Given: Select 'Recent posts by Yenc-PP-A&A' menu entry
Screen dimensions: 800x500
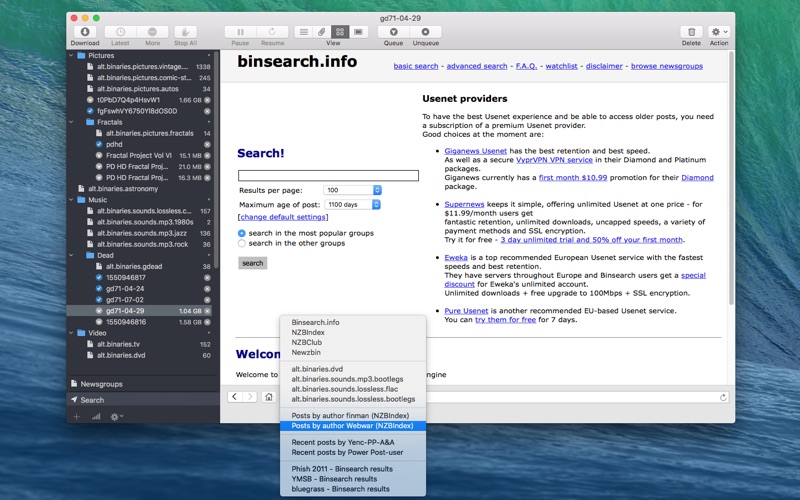Looking at the screenshot, I should click(353, 442).
